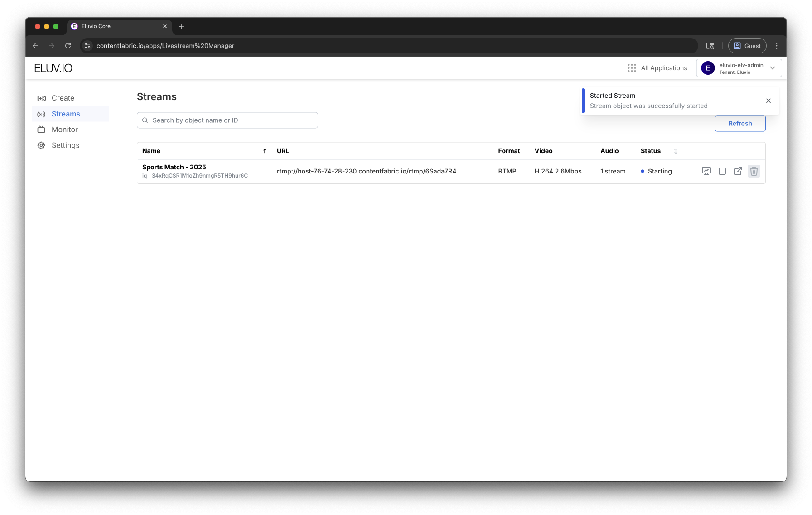The width and height of the screenshot is (812, 515).
Task: Open stream monitor chart icon for Sports Match
Action: pyautogui.click(x=706, y=171)
